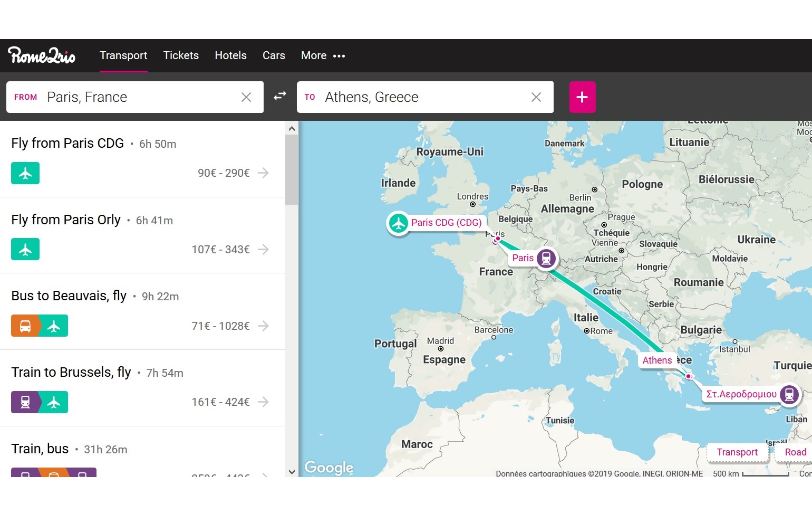Click 6h 41m duration text

pos(154,221)
